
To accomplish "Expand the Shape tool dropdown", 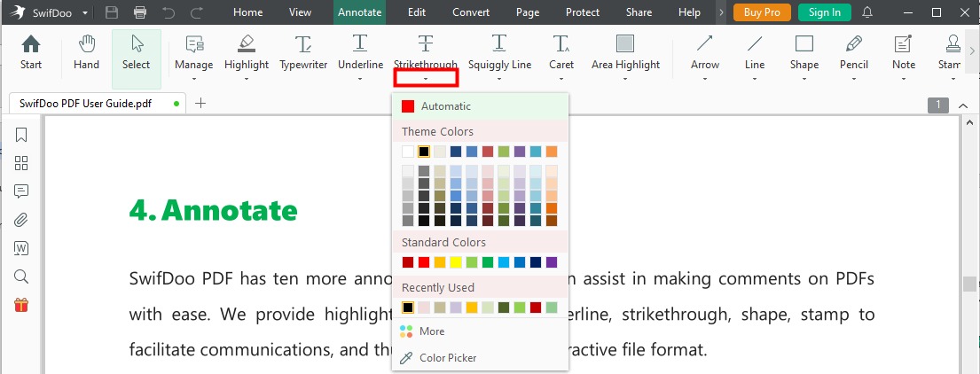I will (804, 79).
